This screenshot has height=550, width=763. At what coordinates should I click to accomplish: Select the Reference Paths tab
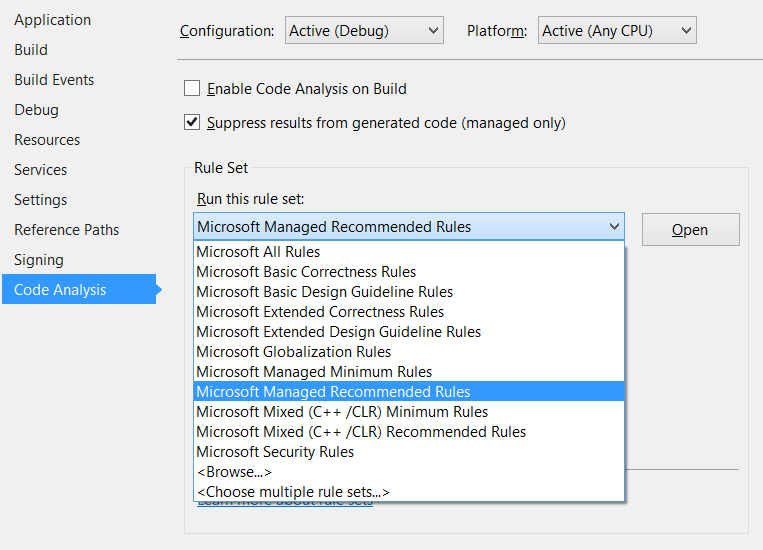[x=66, y=230]
